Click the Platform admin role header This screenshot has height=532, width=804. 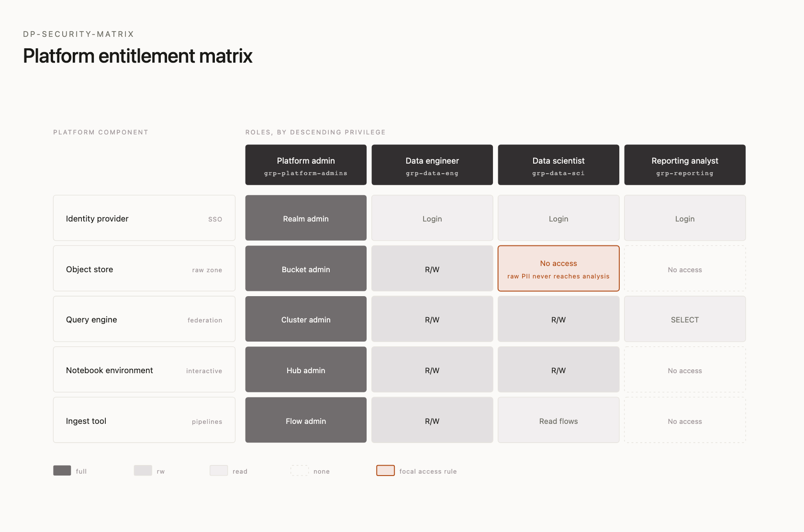306,165
